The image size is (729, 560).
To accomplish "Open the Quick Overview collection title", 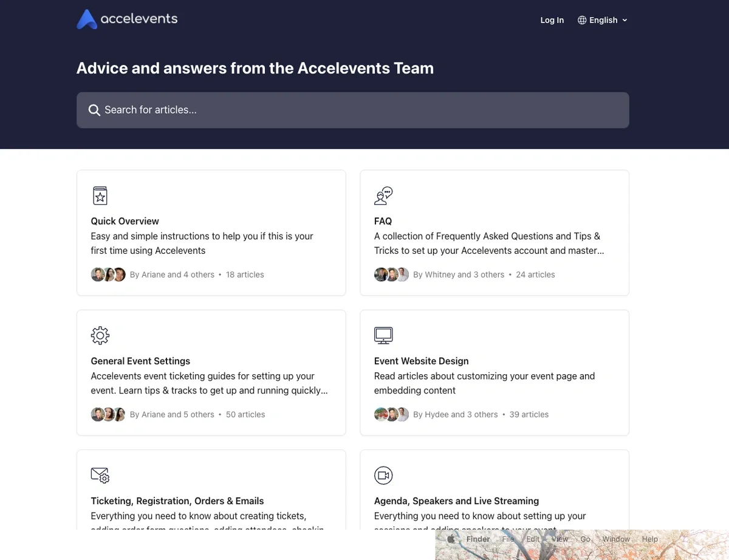I will [125, 221].
